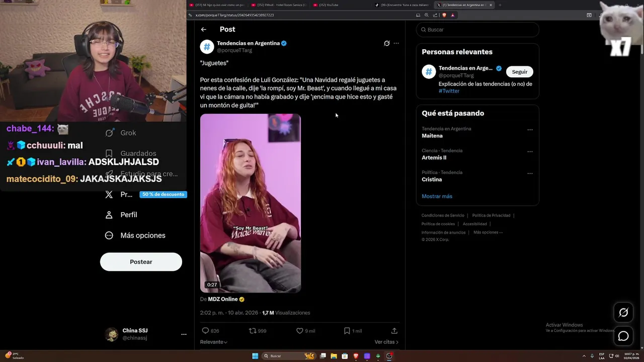Open the floating Grok button at bottom right

(623, 313)
